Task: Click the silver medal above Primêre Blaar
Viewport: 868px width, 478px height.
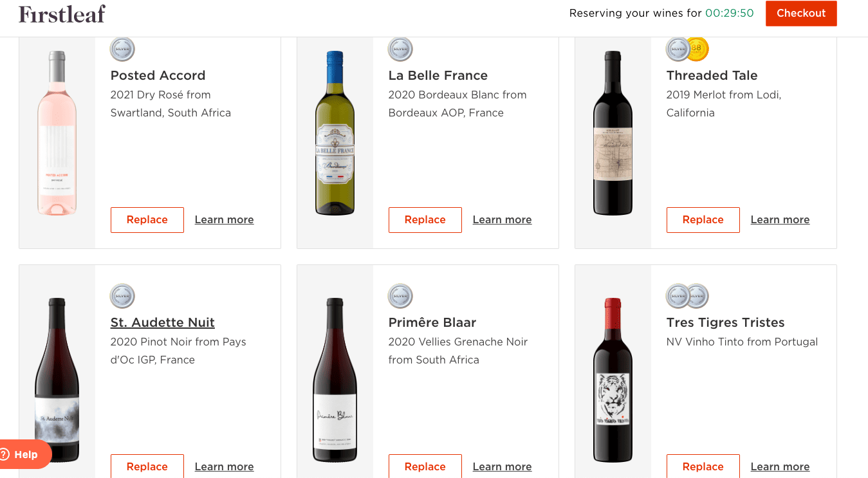Action: (x=400, y=296)
